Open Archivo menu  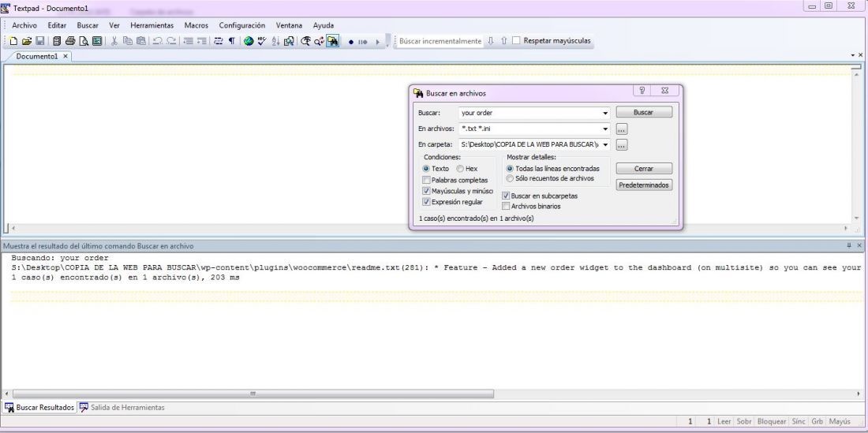(24, 25)
